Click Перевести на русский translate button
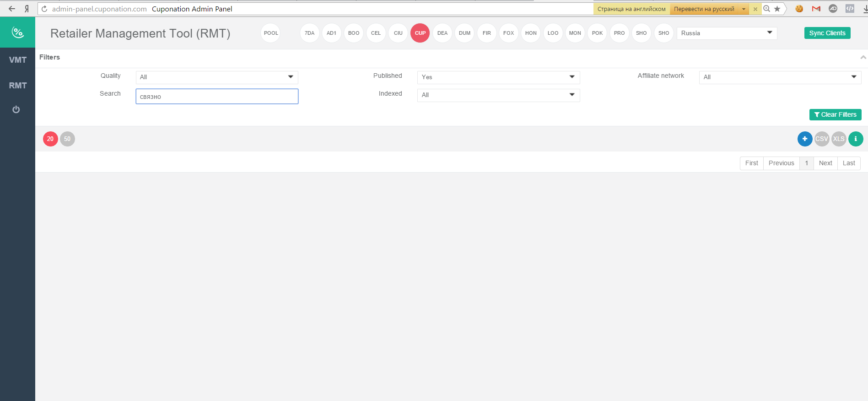 (704, 9)
